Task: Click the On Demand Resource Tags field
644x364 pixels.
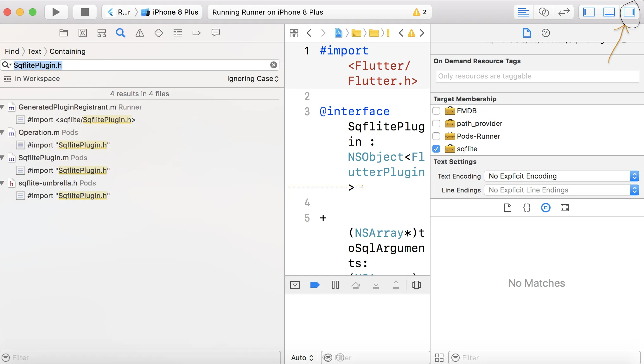Action: (537, 76)
